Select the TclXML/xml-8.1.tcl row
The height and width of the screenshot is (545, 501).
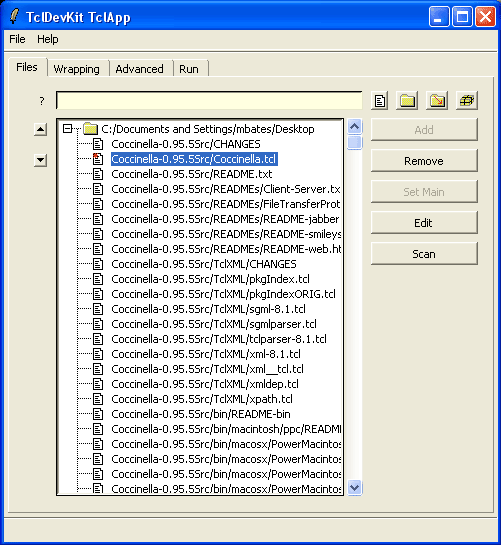[x=206, y=354]
